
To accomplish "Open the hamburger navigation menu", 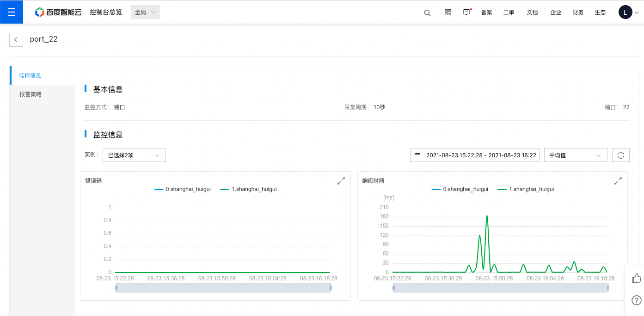I will [12, 12].
